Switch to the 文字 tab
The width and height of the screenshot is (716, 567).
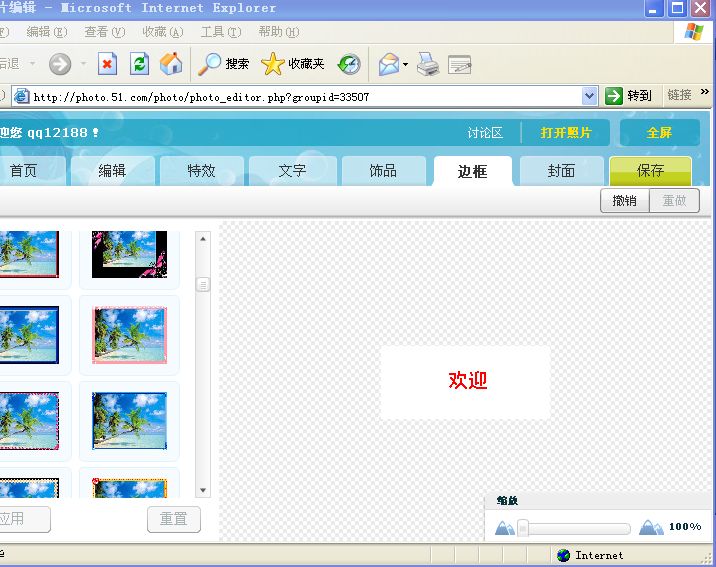pos(292,171)
